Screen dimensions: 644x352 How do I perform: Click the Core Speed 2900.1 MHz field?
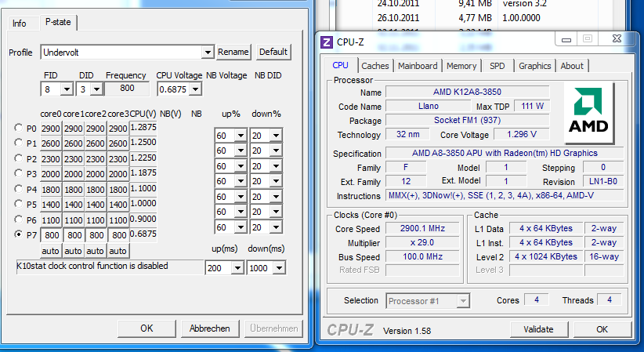[x=422, y=229]
